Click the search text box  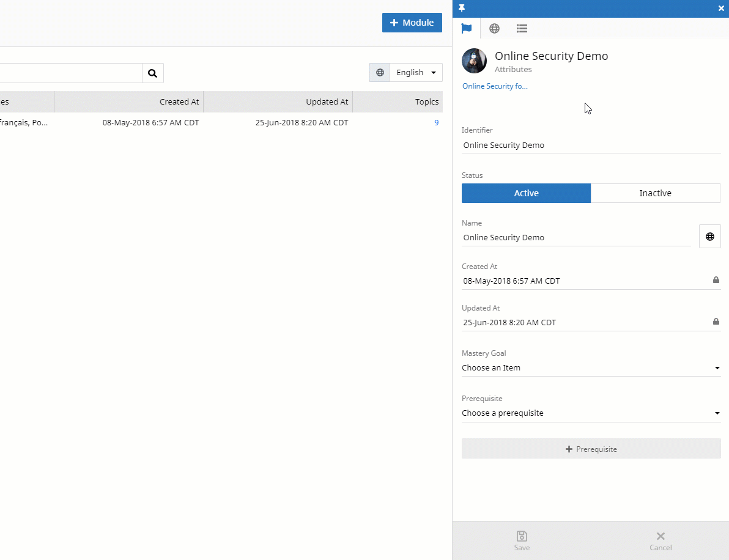[x=71, y=73]
